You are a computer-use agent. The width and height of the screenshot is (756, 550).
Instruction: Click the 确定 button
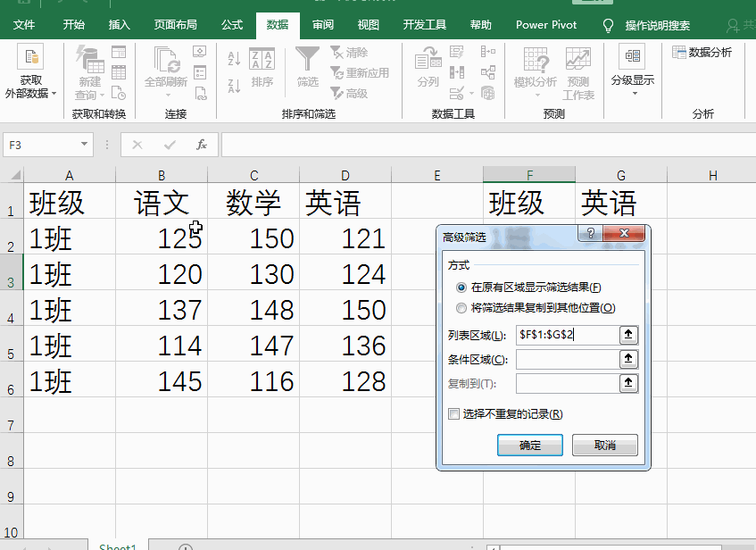click(530, 445)
